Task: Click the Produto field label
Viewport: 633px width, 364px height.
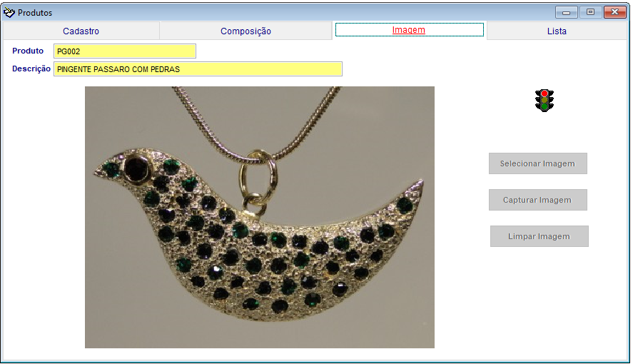Action: [28, 51]
